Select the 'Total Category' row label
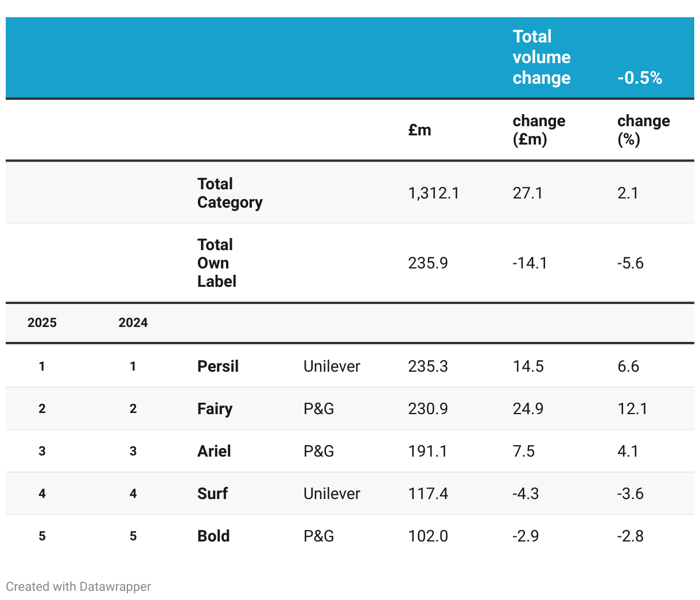This screenshot has height=600, width=700. (230, 193)
